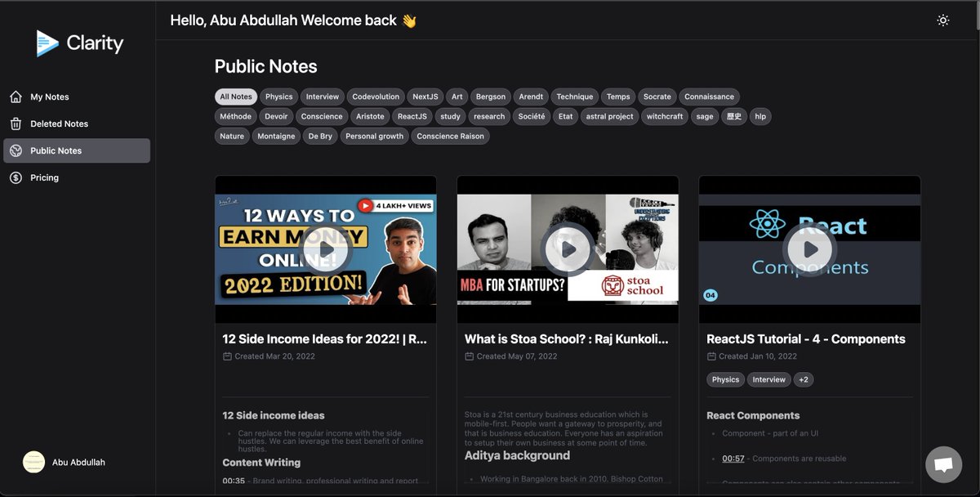Image resolution: width=980 pixels, height=497 pixels.
Task: Toggle the light/dark theme sun icon
Action: pos(943,20)
